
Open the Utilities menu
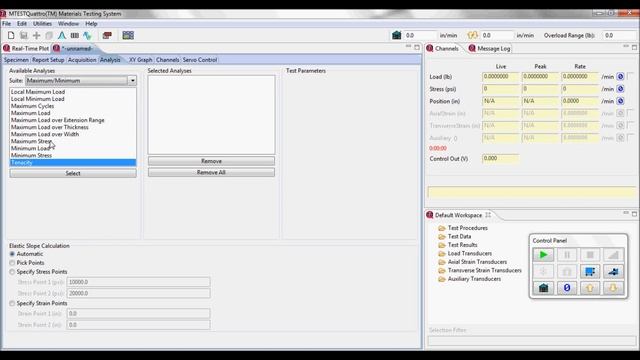42,24
